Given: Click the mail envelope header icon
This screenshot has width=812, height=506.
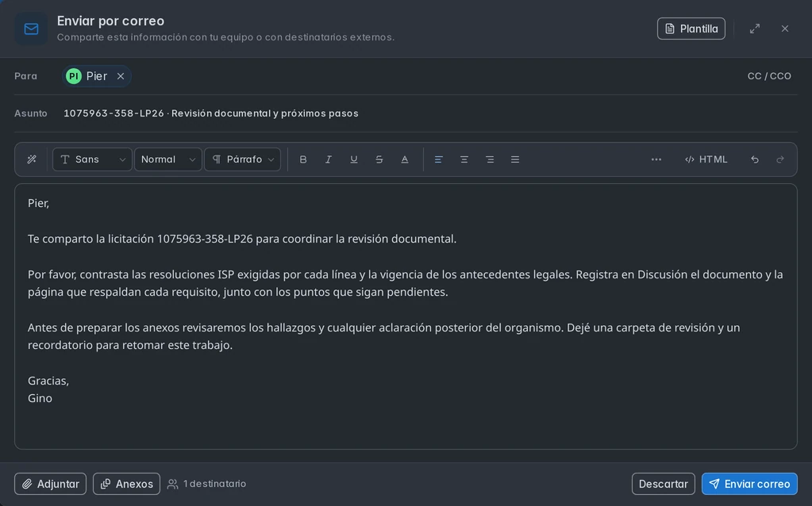Looking at the screenshot, I should pos(31,29).
